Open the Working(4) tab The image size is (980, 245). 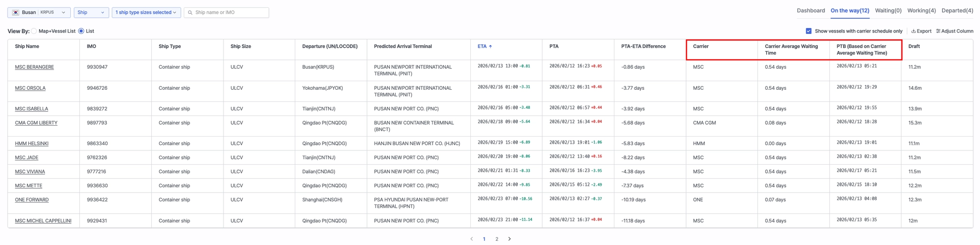921,11
